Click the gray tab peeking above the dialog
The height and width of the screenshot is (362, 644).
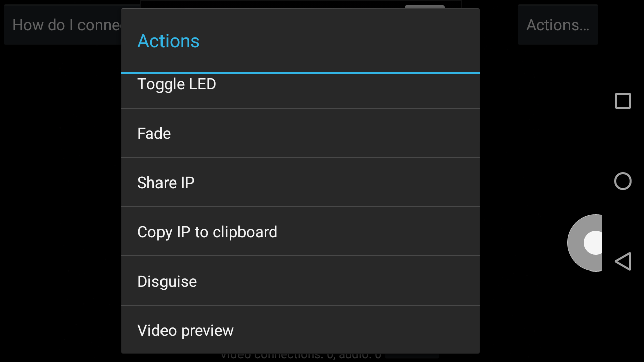click(424, 7)
